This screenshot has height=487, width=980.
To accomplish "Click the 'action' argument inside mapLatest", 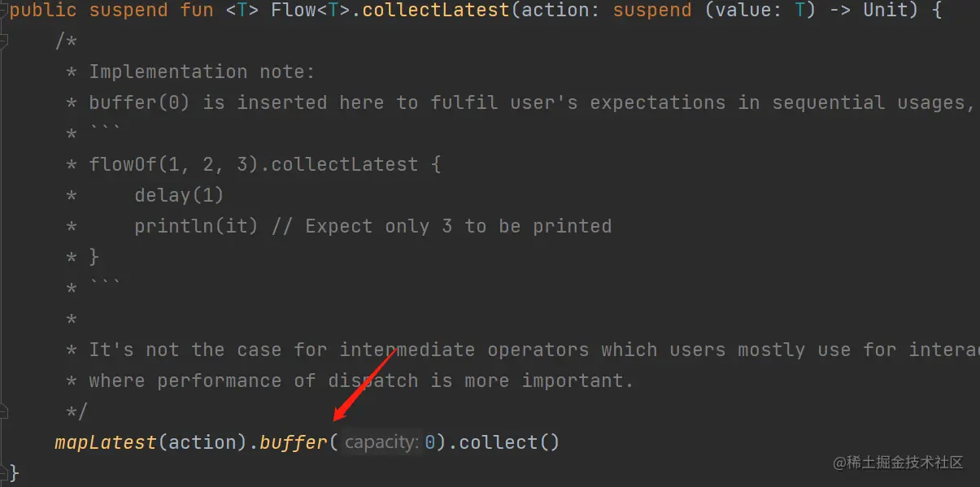I will pos(202,442).
